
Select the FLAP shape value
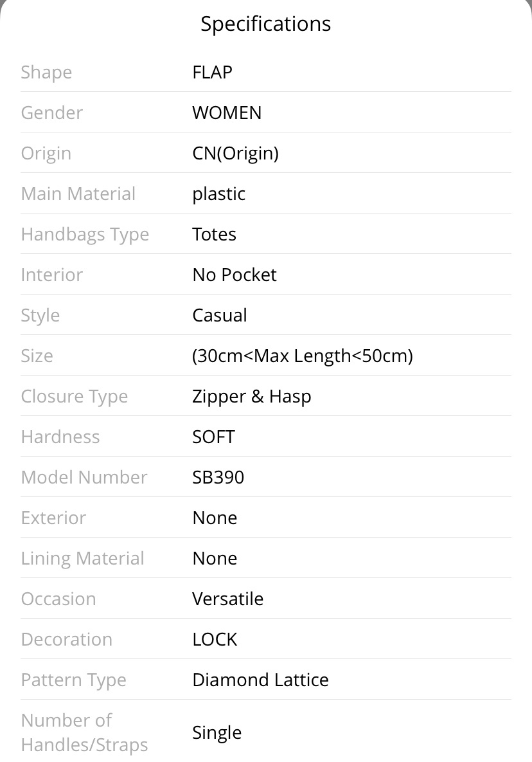(x=212, y=72)
